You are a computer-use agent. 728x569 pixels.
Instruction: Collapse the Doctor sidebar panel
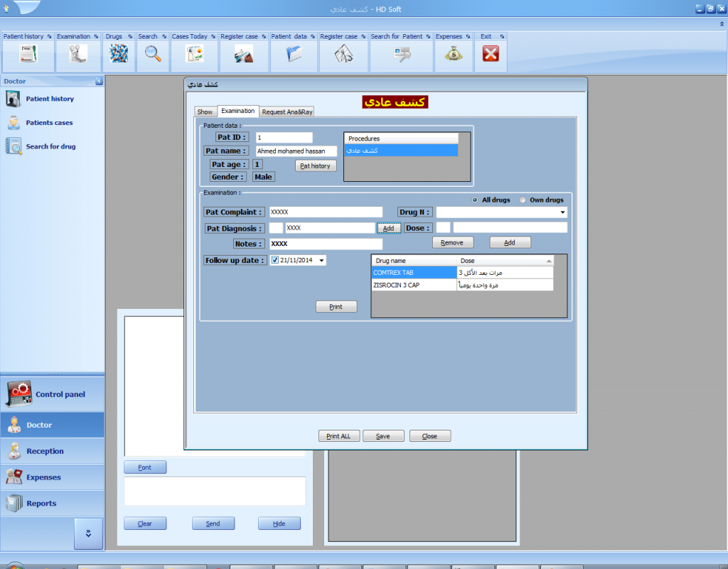pyautogui.click(x=99, y=81)
